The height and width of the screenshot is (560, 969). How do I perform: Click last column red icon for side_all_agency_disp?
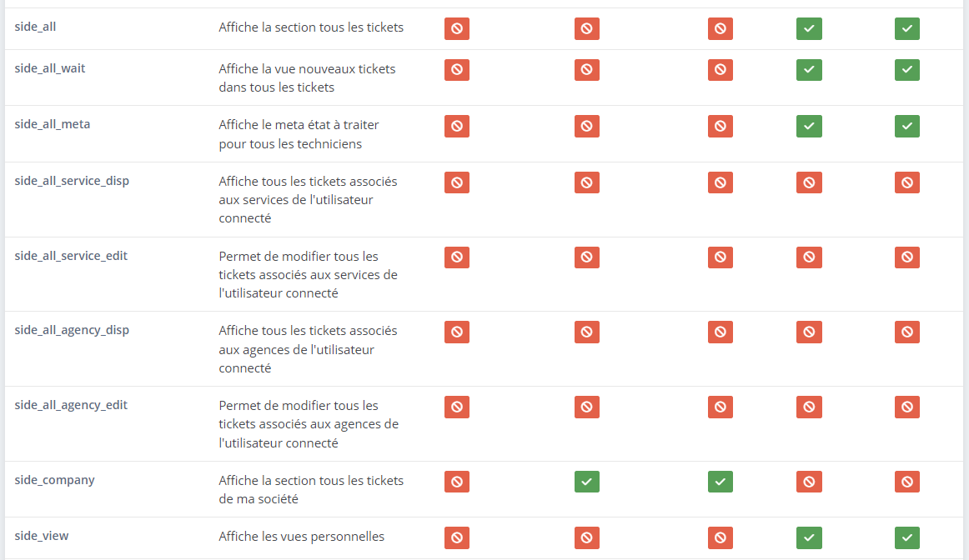tap(907, 332)
